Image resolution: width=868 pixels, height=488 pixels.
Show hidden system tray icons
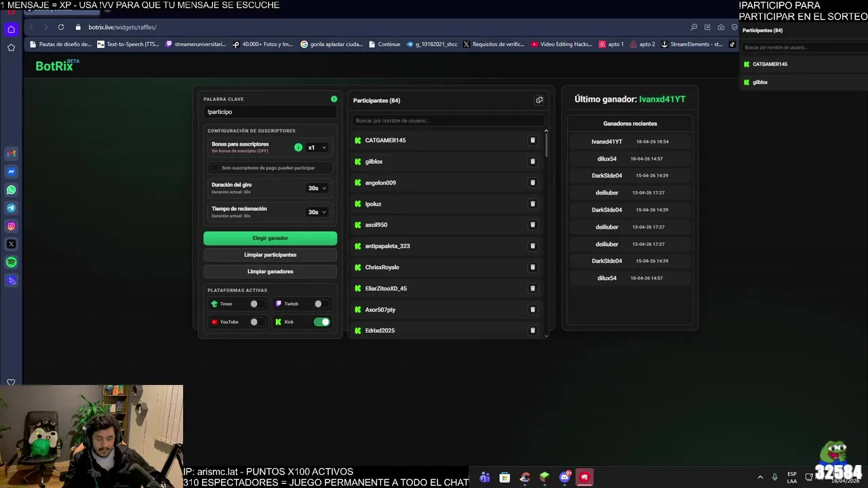pyautogui.click(x=760, y=477)
